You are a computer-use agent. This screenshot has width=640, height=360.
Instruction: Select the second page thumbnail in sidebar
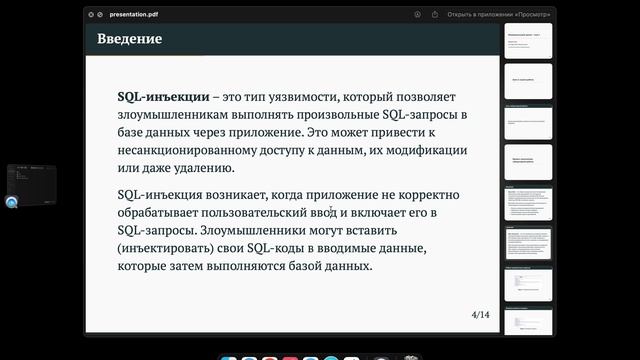[528, 81]
